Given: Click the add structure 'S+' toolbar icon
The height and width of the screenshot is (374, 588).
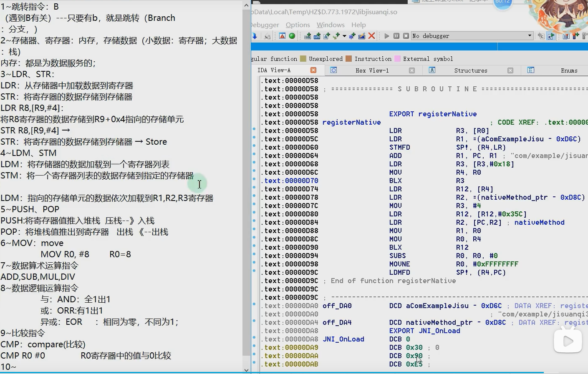Looking at the screenshot, I should 336,36.
